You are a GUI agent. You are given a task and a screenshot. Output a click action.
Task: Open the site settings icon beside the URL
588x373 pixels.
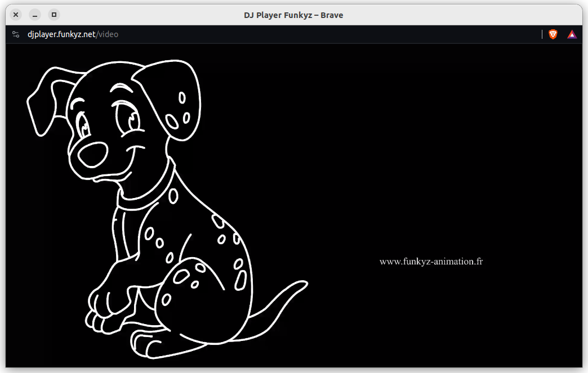pyautogui.click(x=16, y=34)
